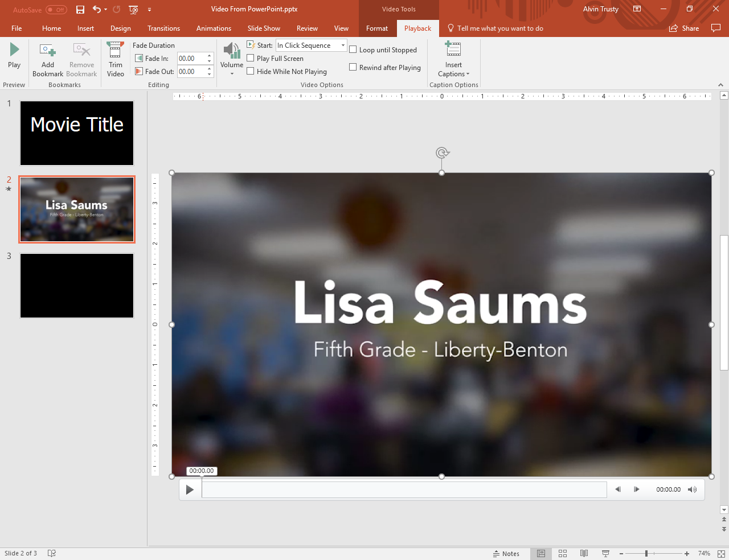The height and width of the screenshot is (560, 729).
Task: Open the Volume options button
Action: pyautogui.click(x=232, y=59)
